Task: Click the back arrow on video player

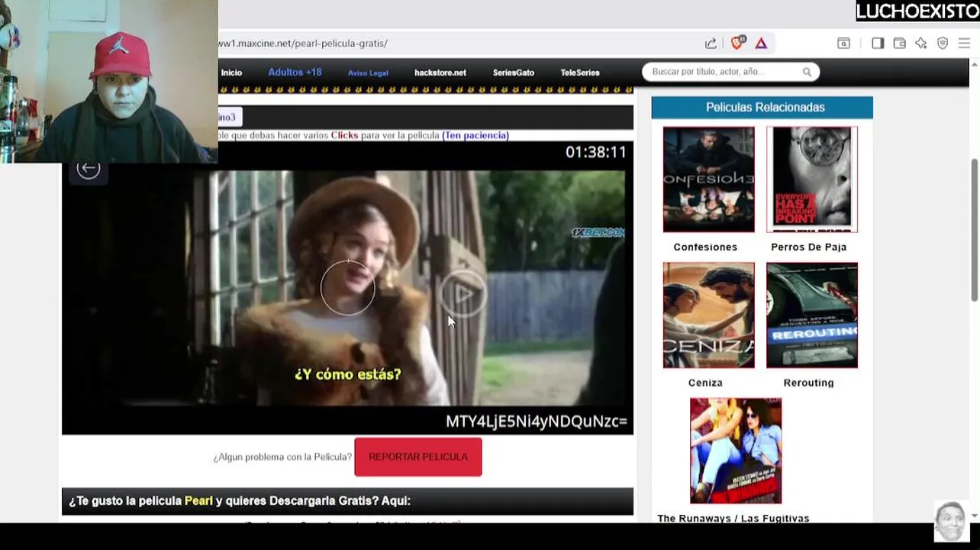Action: tap(89, 168)
